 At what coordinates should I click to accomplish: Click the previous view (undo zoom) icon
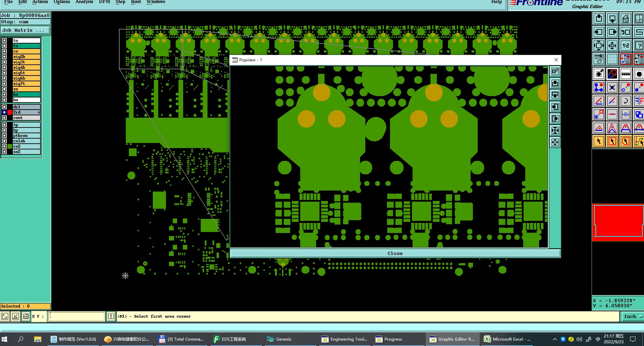626,32
